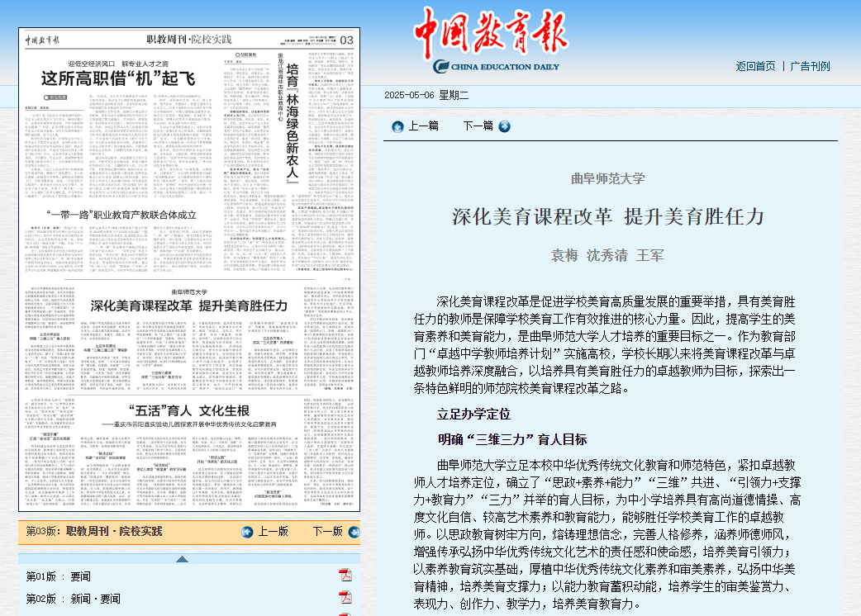Image resolution: width=861 pixels, height=616 pixels.
Task: Open the PDF icon for 第02版 新闻·要闻
Action: (x=345, y=598)
